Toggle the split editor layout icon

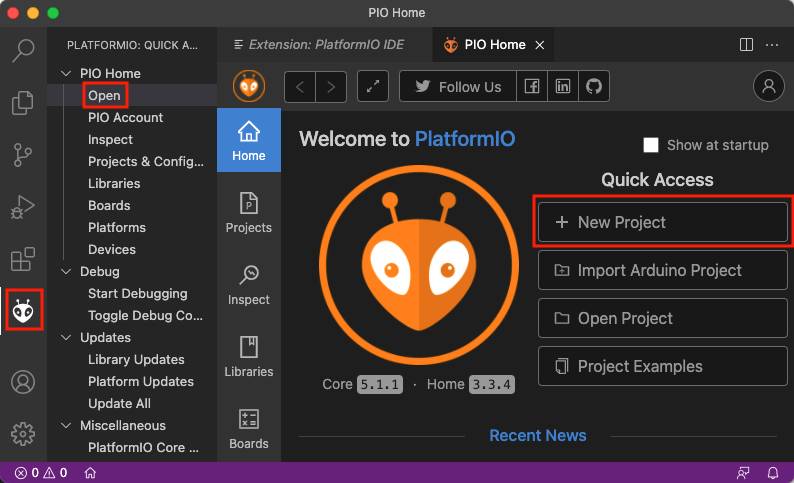(x=746, y=45)
